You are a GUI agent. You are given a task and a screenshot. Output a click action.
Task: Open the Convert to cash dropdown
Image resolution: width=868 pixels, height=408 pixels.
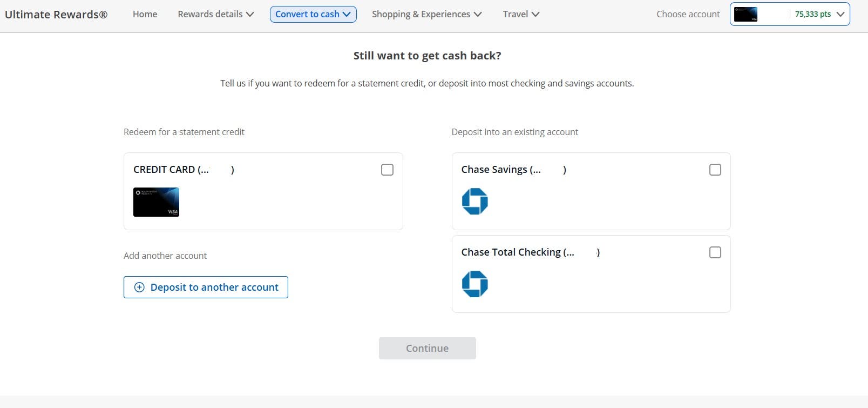click(313, 14)
